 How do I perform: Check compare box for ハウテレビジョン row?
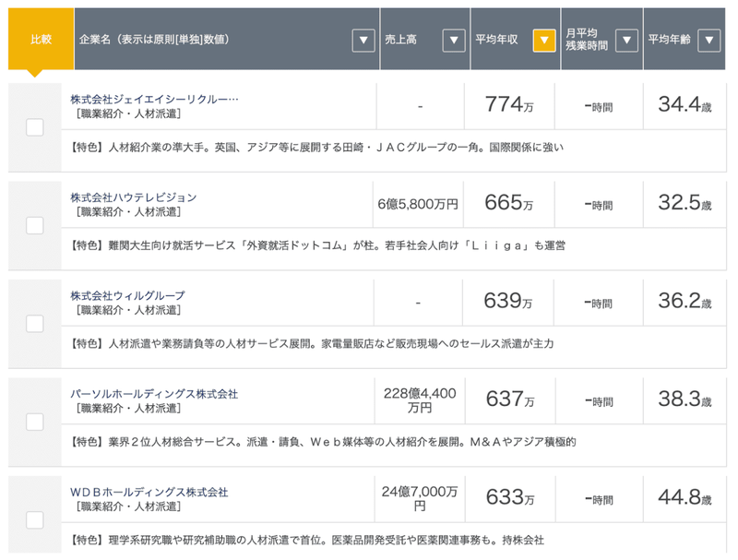[x=35, y=225]
